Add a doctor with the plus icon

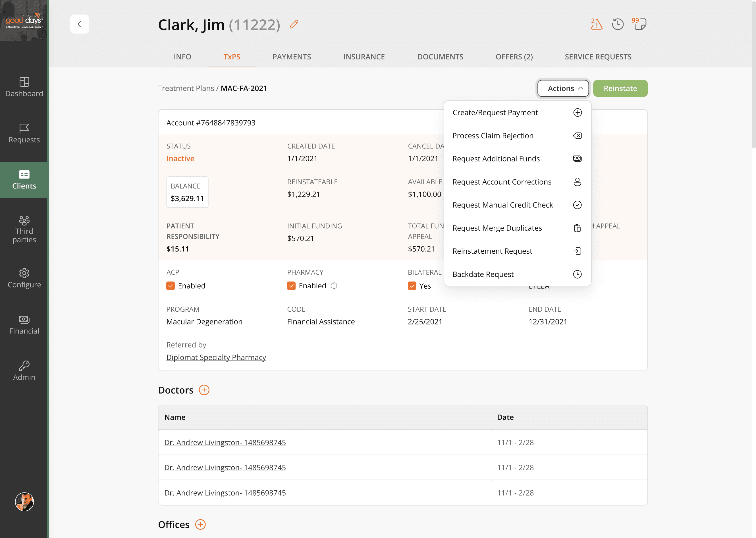[x=204, y=390]
